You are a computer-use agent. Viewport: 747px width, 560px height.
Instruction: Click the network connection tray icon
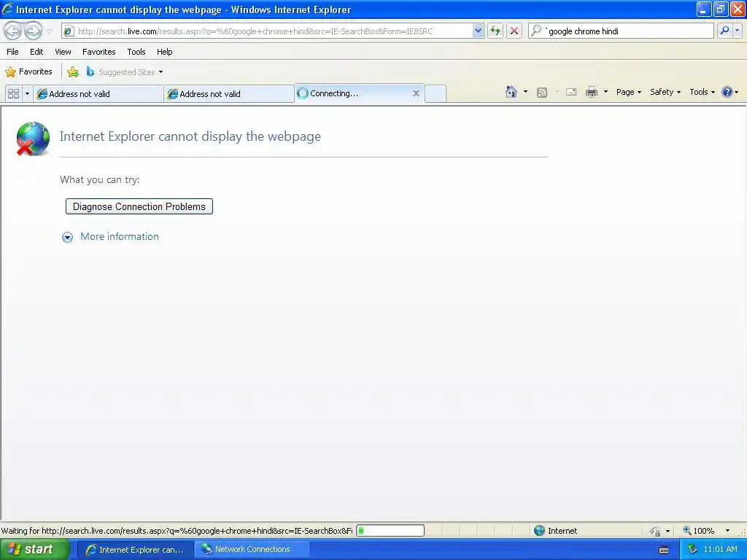[x=692, y=550]
